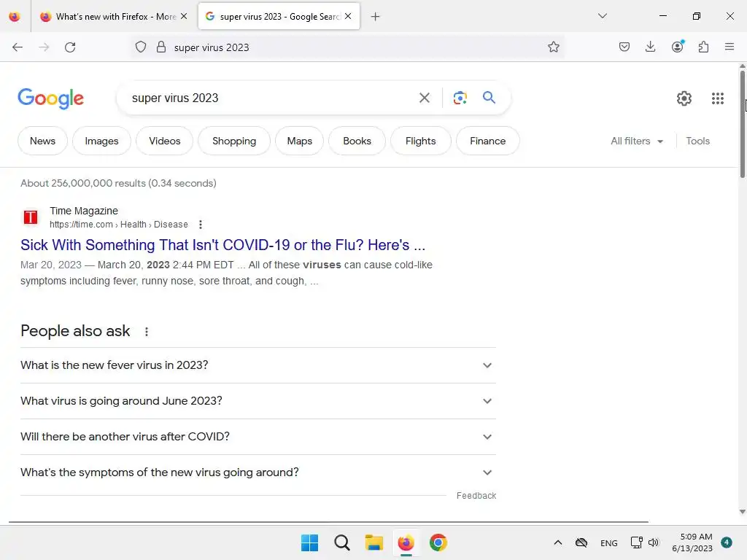This screenshot has height=560, width=747.
Task: Open the volume speaker tray icon
Action: tap(653, 542)
